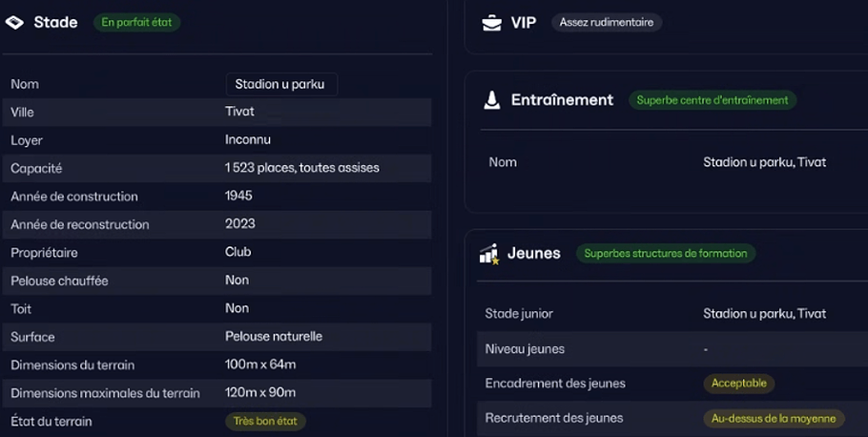Click the Nom label in Stade panel
Screen dimensions: 868x437
coord(25,84)
